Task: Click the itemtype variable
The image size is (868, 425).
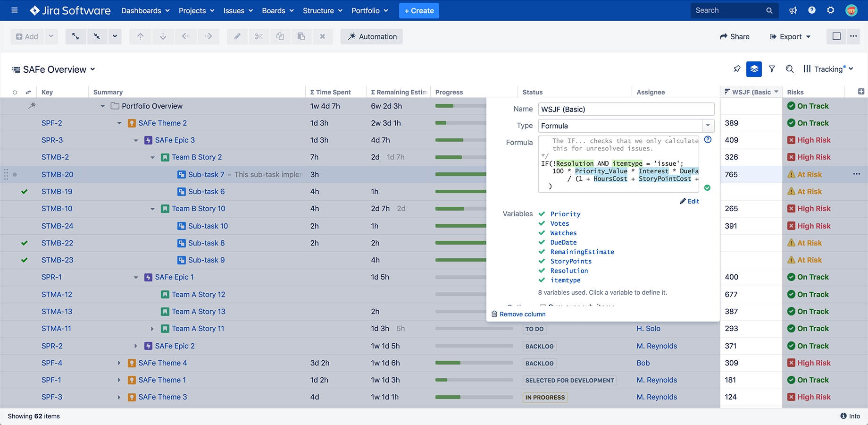Action: click(565, 280)
